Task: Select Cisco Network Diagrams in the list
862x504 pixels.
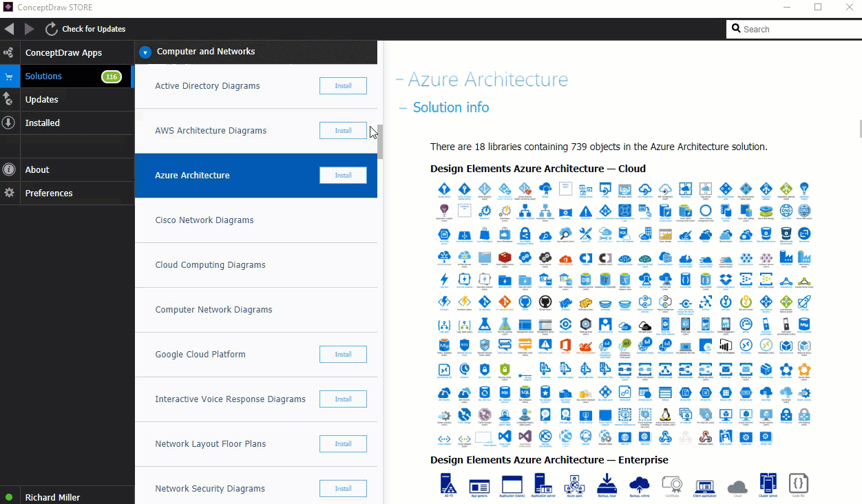Action: (256, 220)
